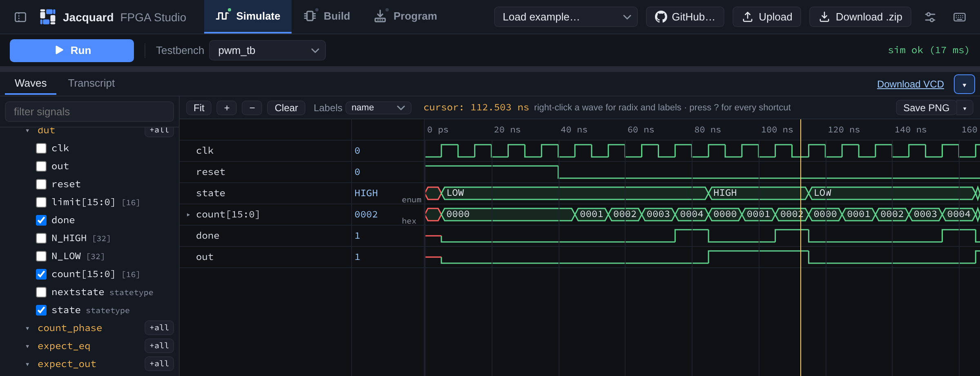This screenshot has height=376, width=980.
Task: Click the sim ok status text
Action: pyautogui.click(x=928, y=50)
